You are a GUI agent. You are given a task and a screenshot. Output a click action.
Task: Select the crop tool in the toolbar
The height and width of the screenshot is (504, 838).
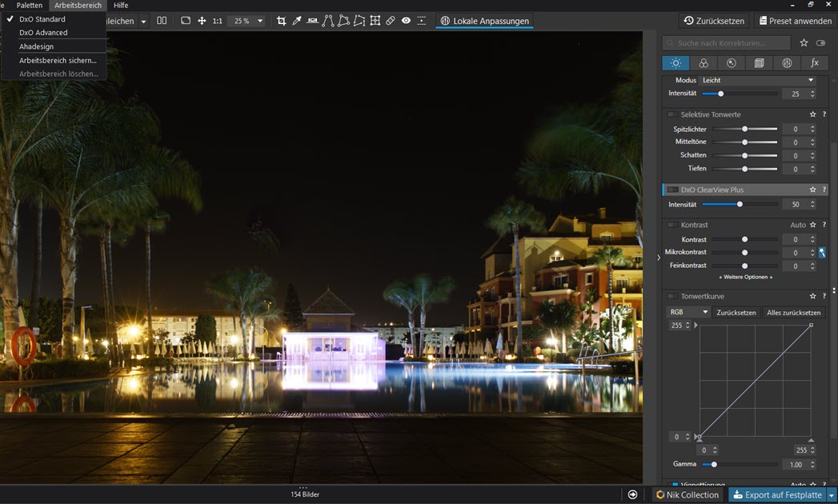tap(281, 21)
